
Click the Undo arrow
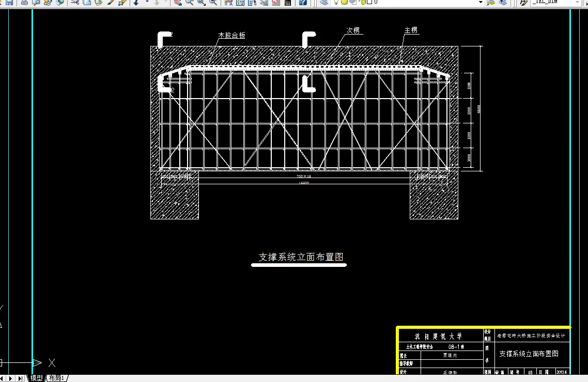(136, 2)
